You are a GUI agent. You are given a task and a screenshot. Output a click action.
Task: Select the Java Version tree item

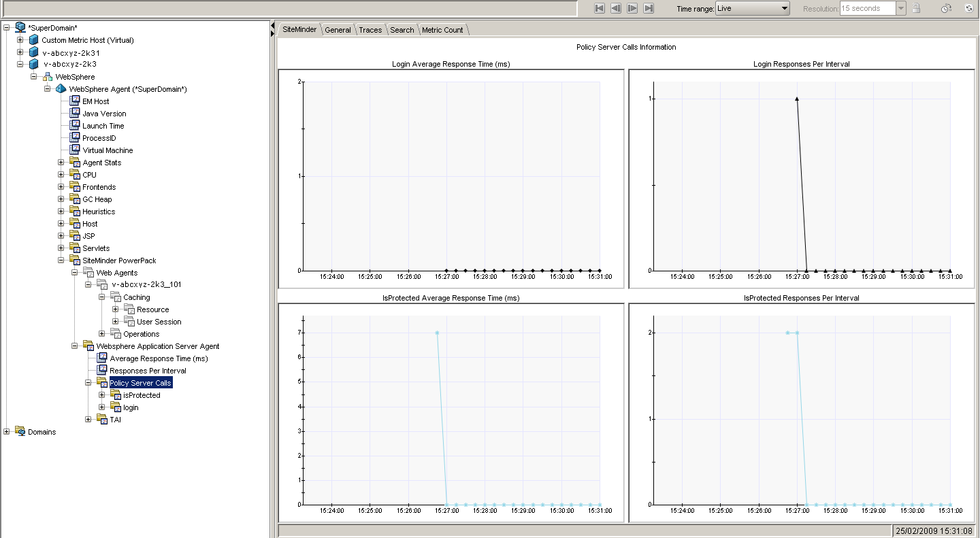104,114
